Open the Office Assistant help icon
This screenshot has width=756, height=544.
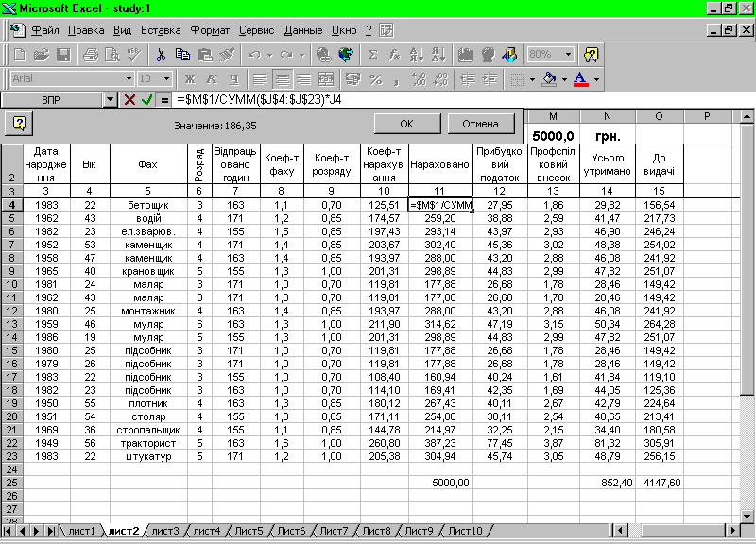coord(591,55)
